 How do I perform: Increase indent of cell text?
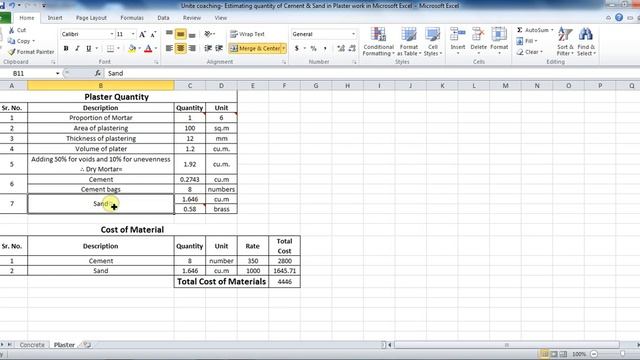[219, 49]
